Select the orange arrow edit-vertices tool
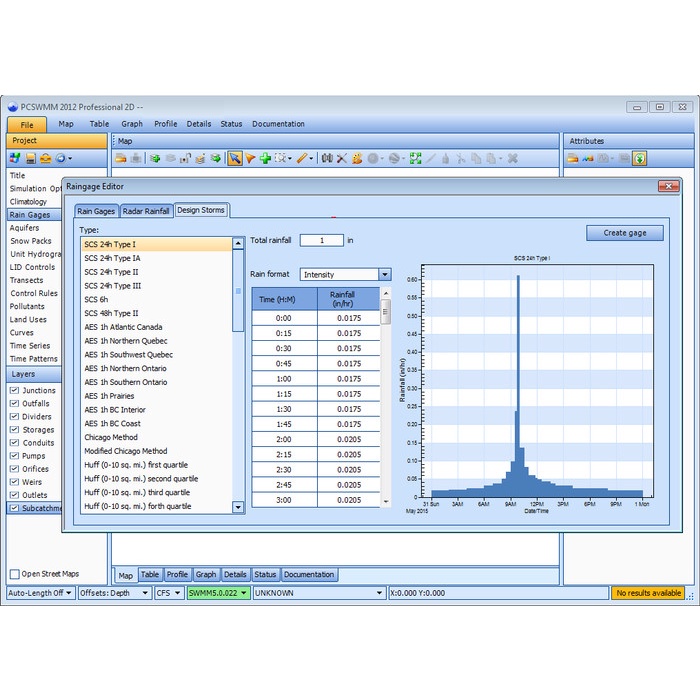The width and height of the screenshot is (700, 700). (x=250, y=158)
